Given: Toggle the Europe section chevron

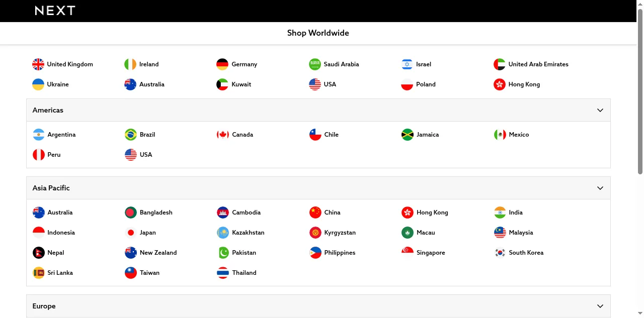Looking at the screenshot, I should 600,306.
